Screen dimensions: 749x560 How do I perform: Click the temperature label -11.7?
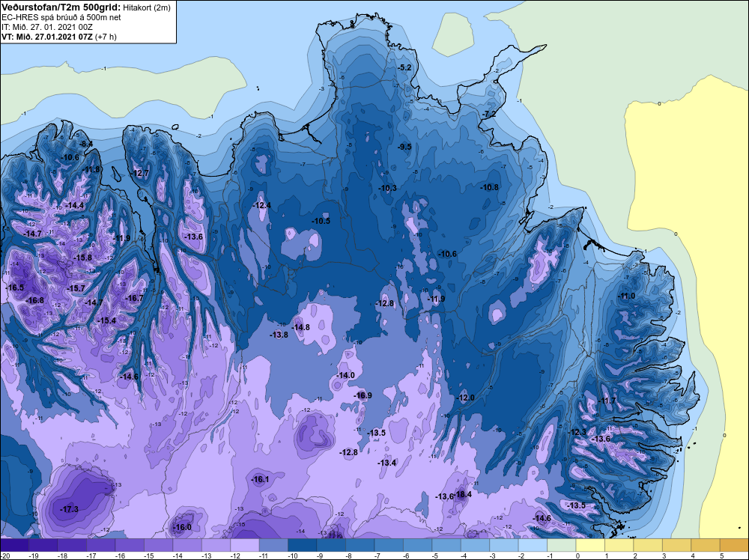point(607,401)
